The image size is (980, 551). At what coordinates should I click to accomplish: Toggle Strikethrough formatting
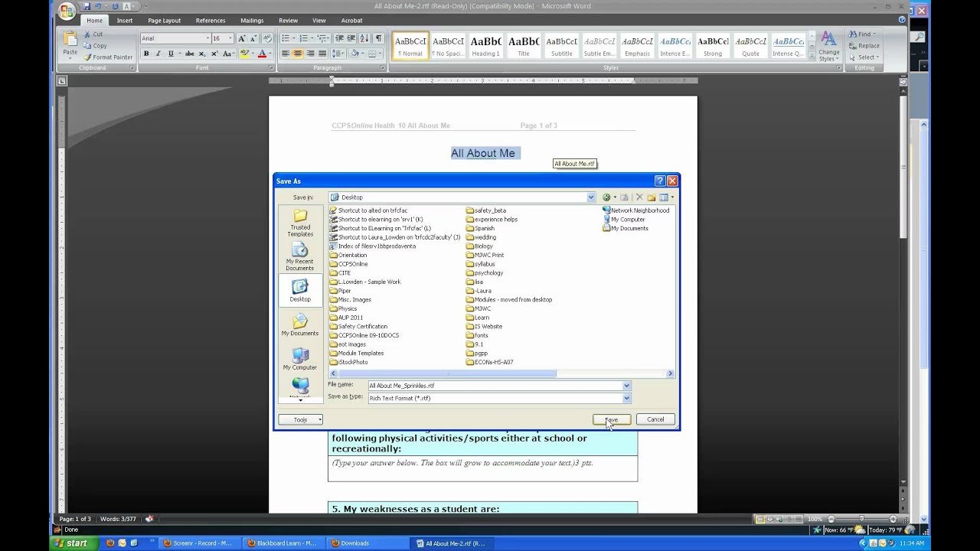point(190,54)
